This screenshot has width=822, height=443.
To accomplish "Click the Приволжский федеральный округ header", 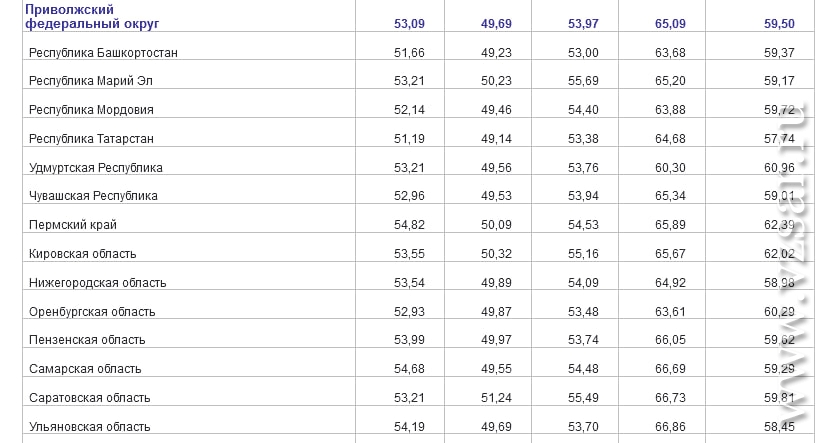I will coord(92,16).
